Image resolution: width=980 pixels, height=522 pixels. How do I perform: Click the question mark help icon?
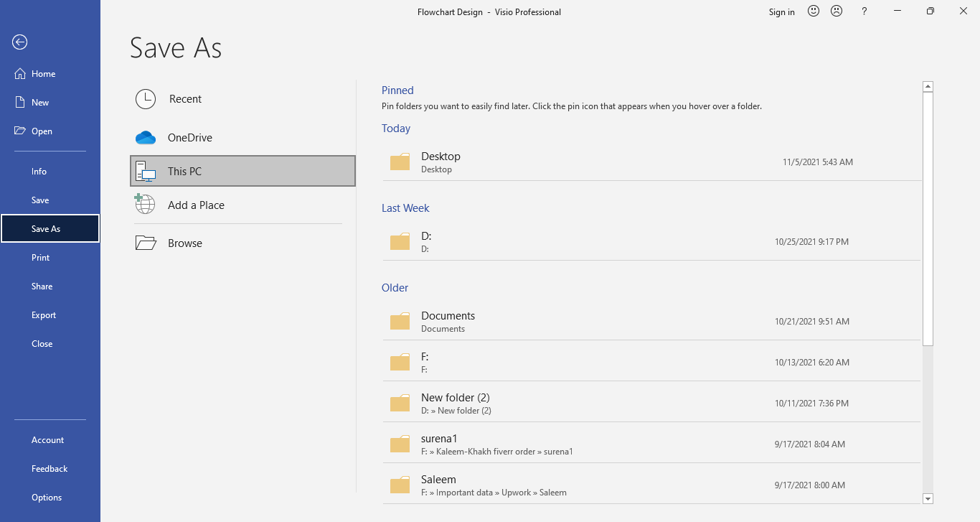pos(864,11)
